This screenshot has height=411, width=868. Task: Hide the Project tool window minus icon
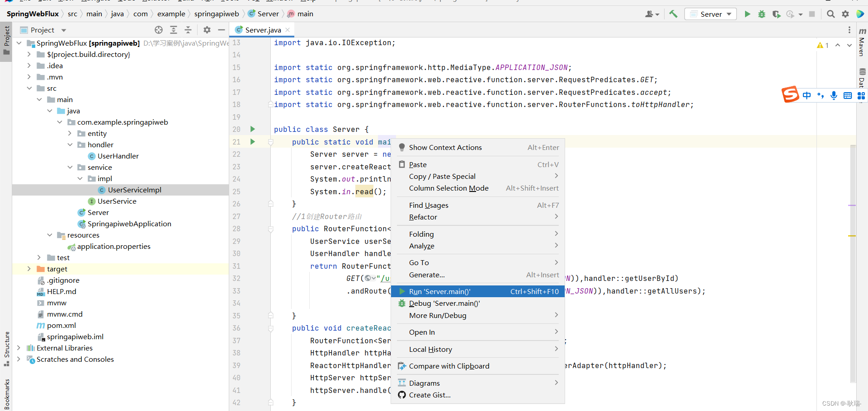[222, 30]
